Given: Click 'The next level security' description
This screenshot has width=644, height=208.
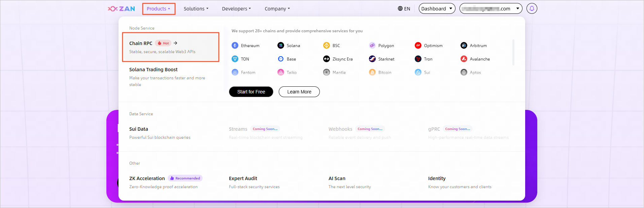Looking at the screenshot, I should click(350, 186).
